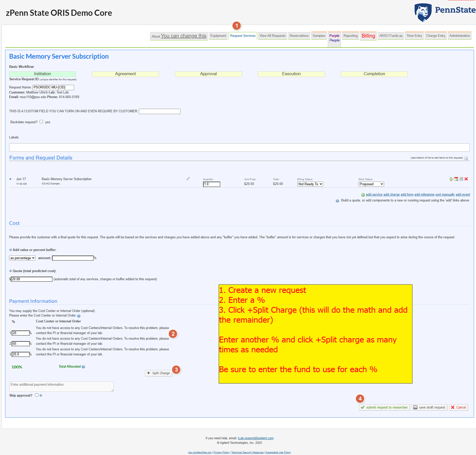Switch to the Reporting tab

350,36
